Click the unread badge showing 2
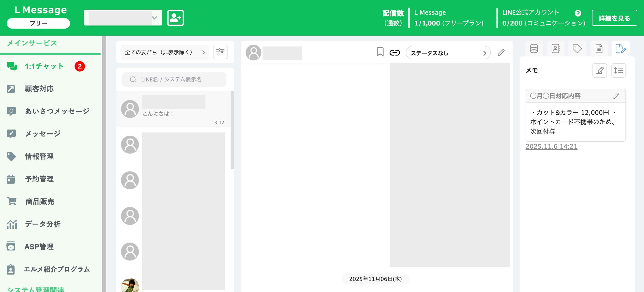Screen dimensions: 644x292 point(80,66)
